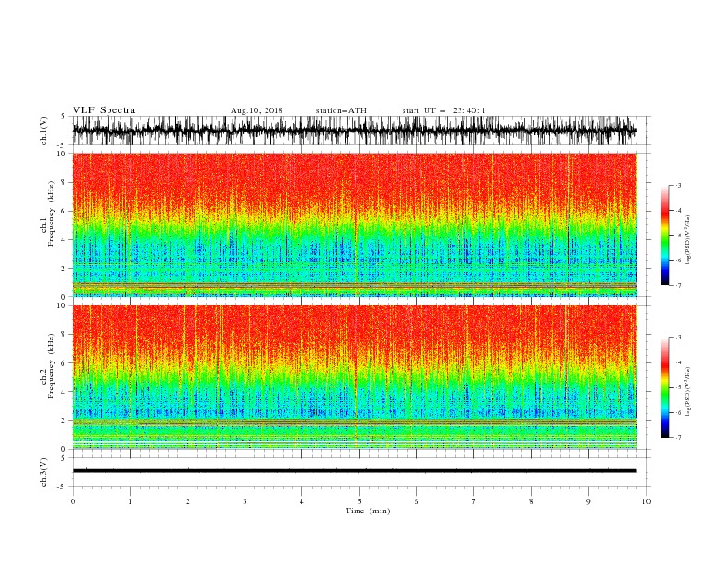Click time axis tick label "1"
The height and width of the screenshot is (563, 728).
(130, 501)
